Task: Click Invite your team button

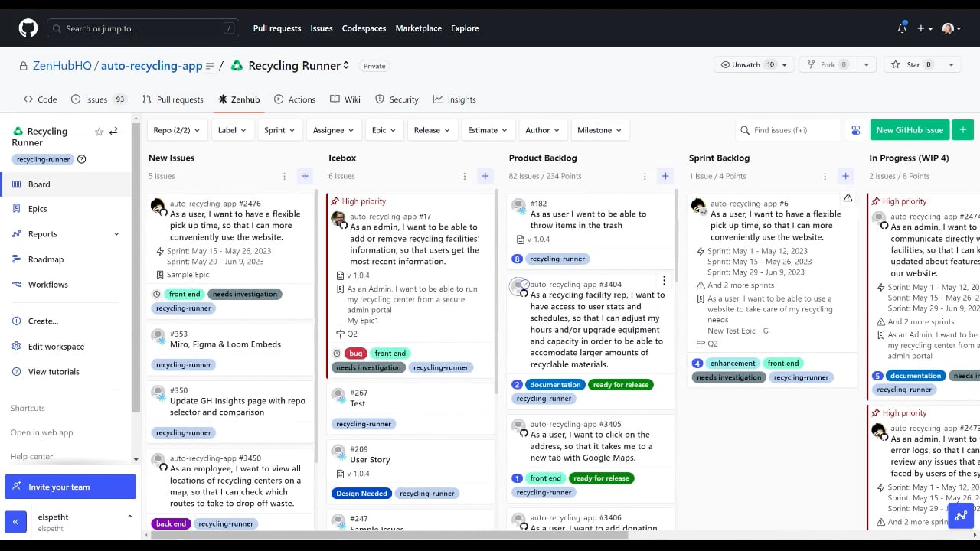Action: 70,487
